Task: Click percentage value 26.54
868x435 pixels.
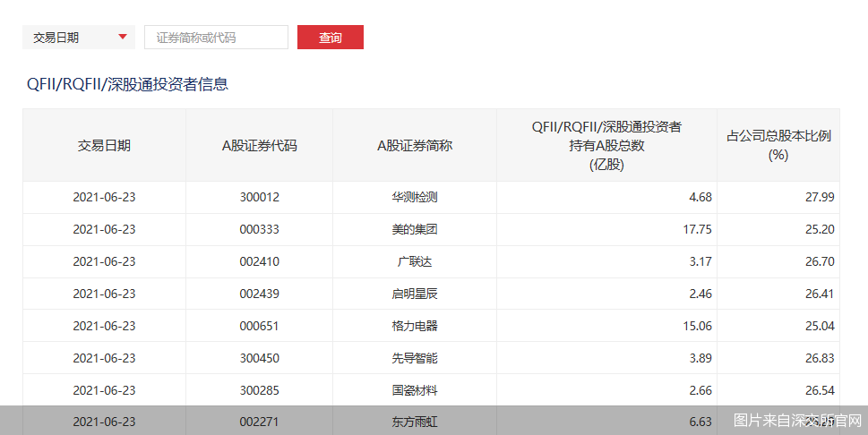Action: point(820,390)
